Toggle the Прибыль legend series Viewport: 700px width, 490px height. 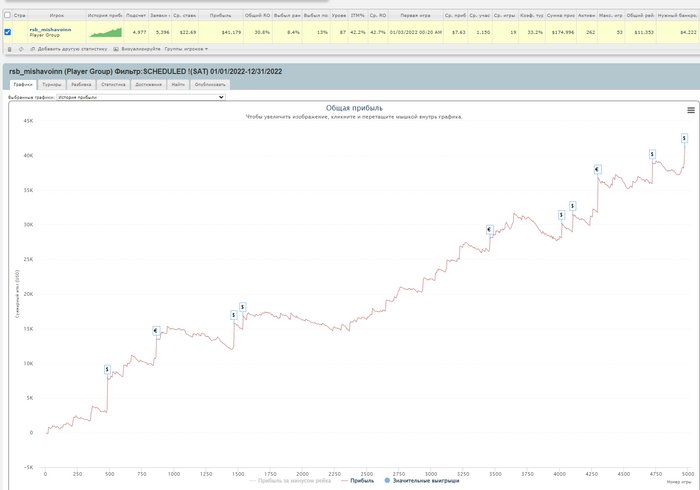[x=358, y=481]
